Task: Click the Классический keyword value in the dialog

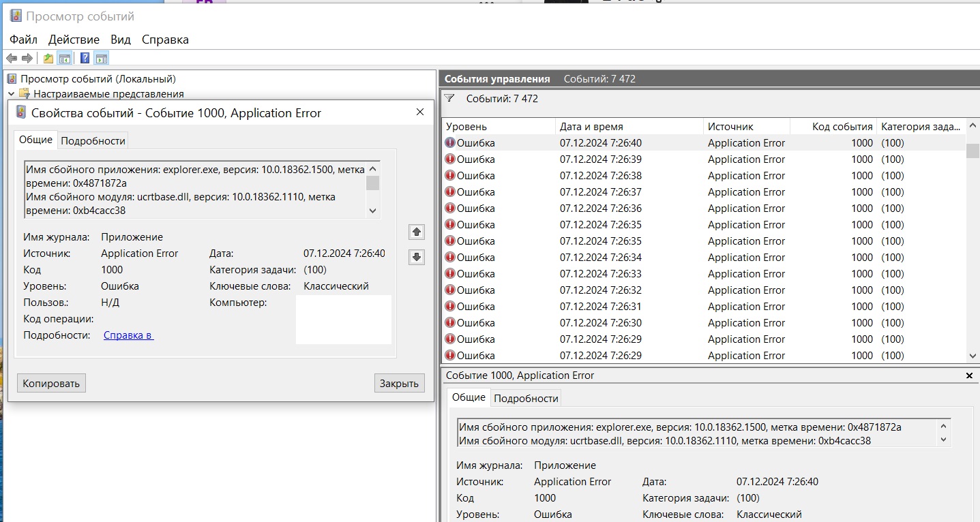Action: pyautogui.click(x=336, y=286)
